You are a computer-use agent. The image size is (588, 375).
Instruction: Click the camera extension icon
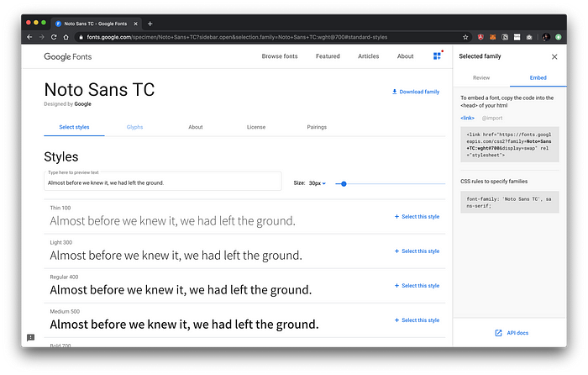(x=529, y=37)
